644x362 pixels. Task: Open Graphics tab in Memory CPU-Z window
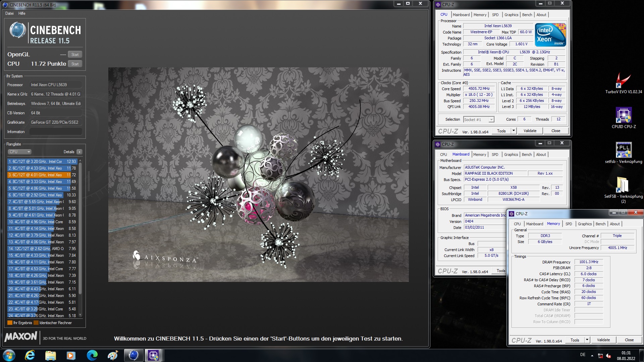pyautogui.click(x=585, y=224)
